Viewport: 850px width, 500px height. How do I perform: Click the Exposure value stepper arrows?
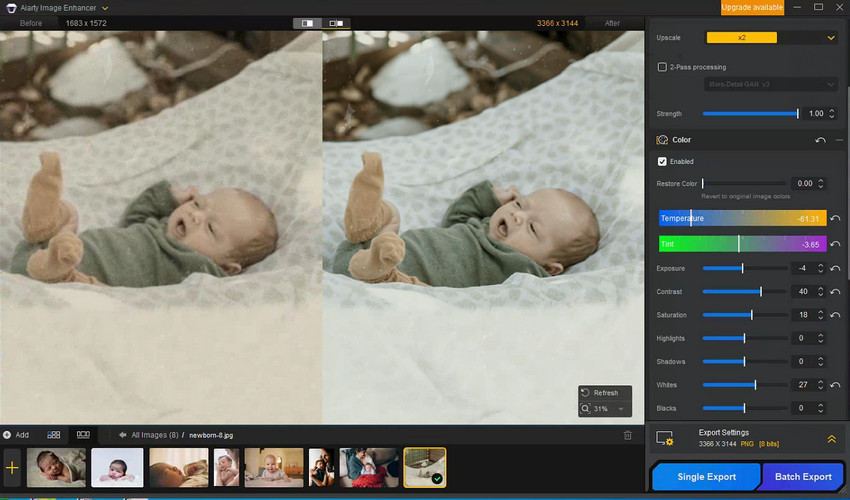click(821, 268)
